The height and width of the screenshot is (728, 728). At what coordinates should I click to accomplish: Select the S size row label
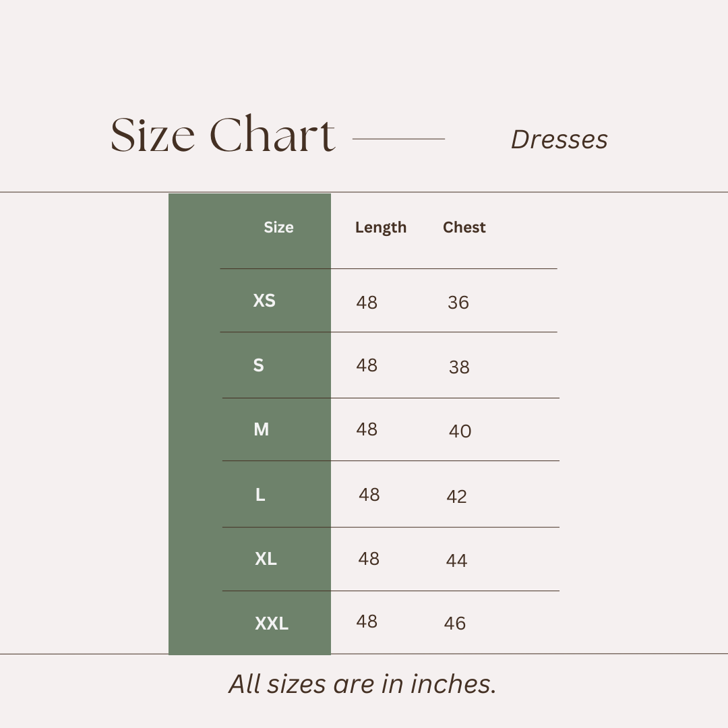258,365
